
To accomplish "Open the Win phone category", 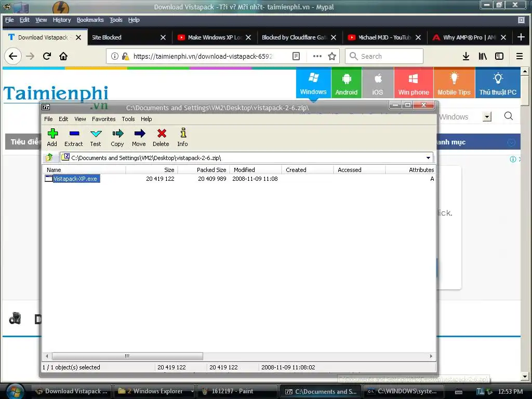I will point(414,84).
